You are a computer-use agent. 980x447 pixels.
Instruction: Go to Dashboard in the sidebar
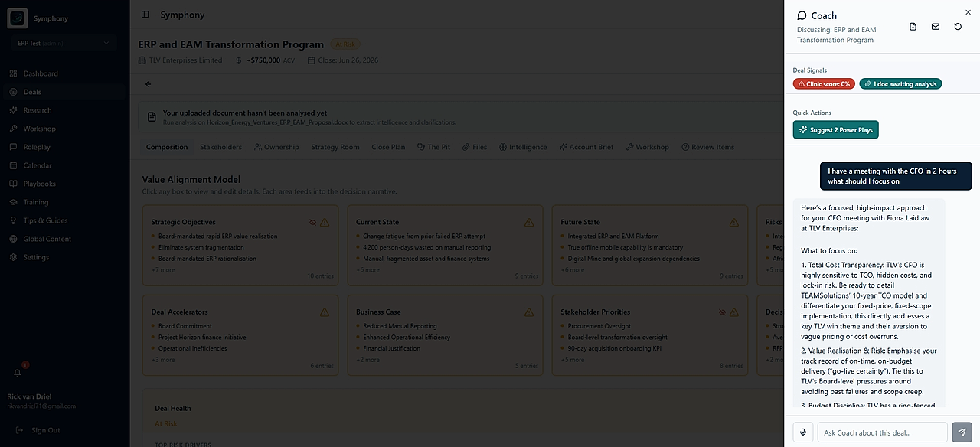tap(41, 73)
